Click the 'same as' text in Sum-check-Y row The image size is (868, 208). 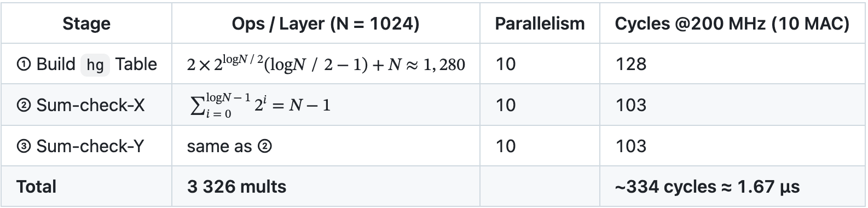[x=219, y=146]
